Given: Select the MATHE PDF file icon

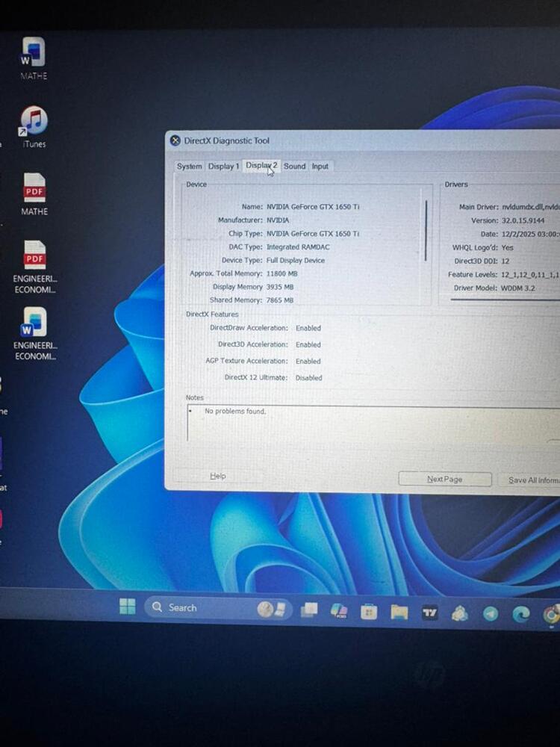Looking at the screenshot, I should click(34, 188).
